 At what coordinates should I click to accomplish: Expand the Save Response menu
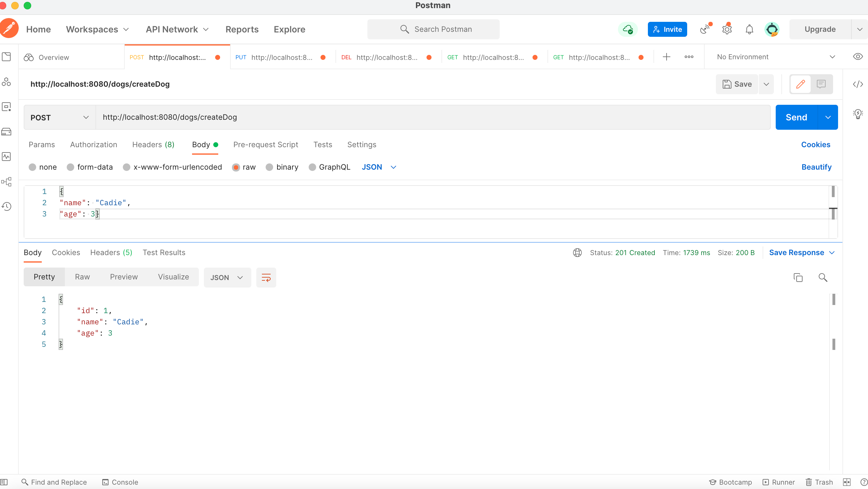[x=802, y=253]
